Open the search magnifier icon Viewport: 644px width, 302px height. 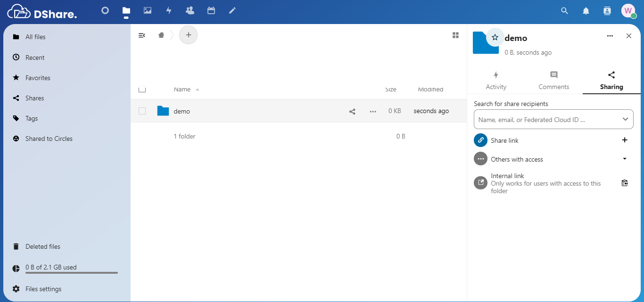564,11
